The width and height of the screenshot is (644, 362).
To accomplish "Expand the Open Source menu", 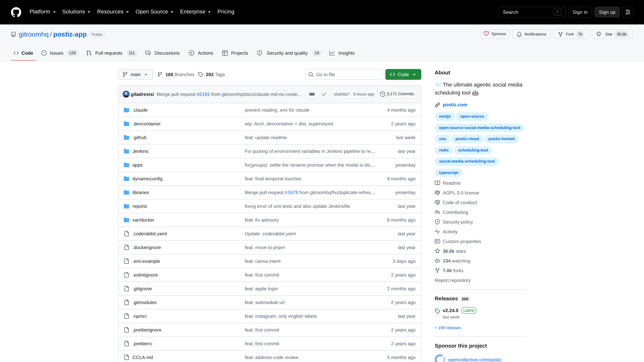I will [x=154, y=12].
